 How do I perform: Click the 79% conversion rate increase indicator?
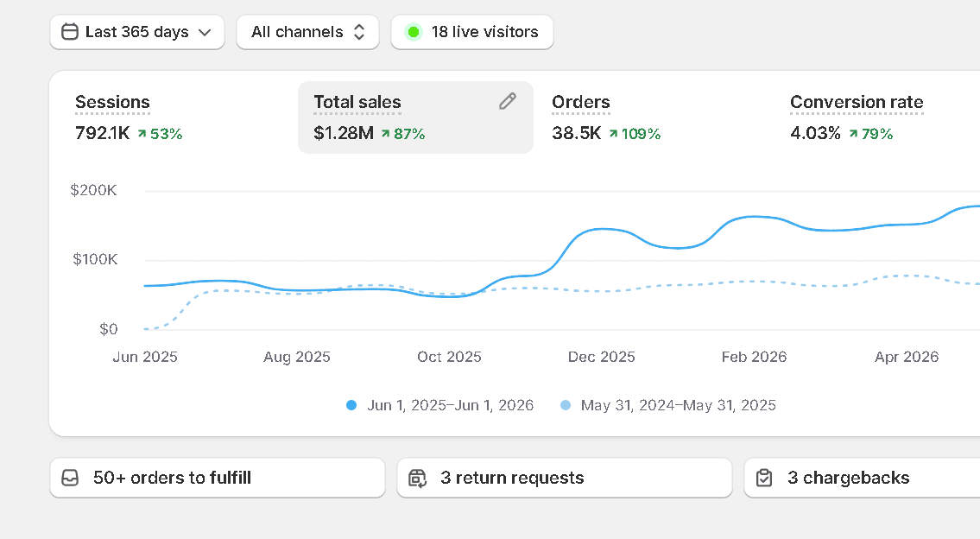[870, 134]
